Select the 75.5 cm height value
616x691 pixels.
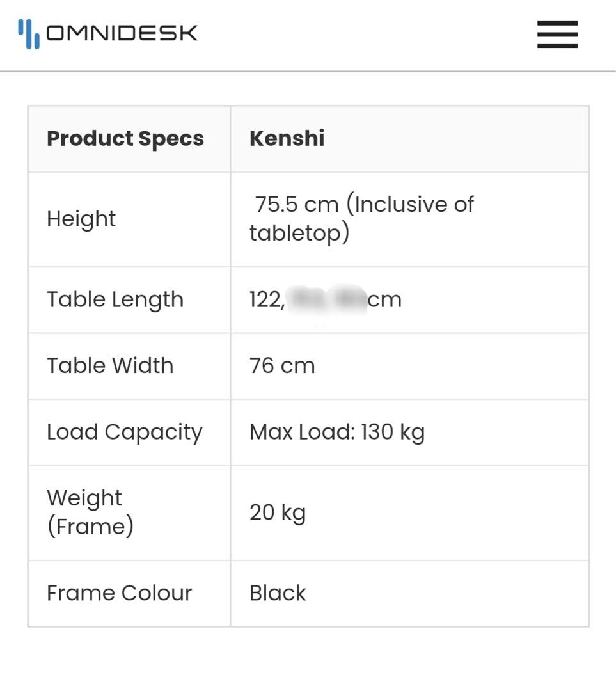pyautogui.click(x=361, y=218)
